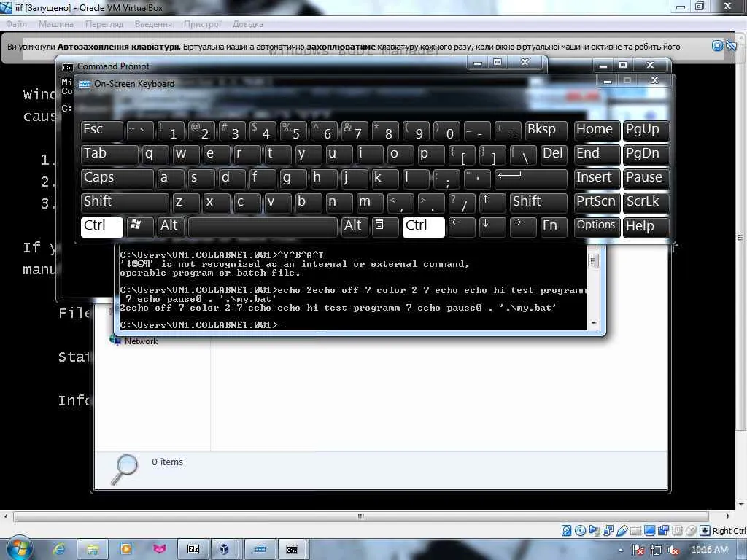Screen dimensions: 747x560
Task: Click the VirtualBox optical disk status icon
Action: point(580,531)
